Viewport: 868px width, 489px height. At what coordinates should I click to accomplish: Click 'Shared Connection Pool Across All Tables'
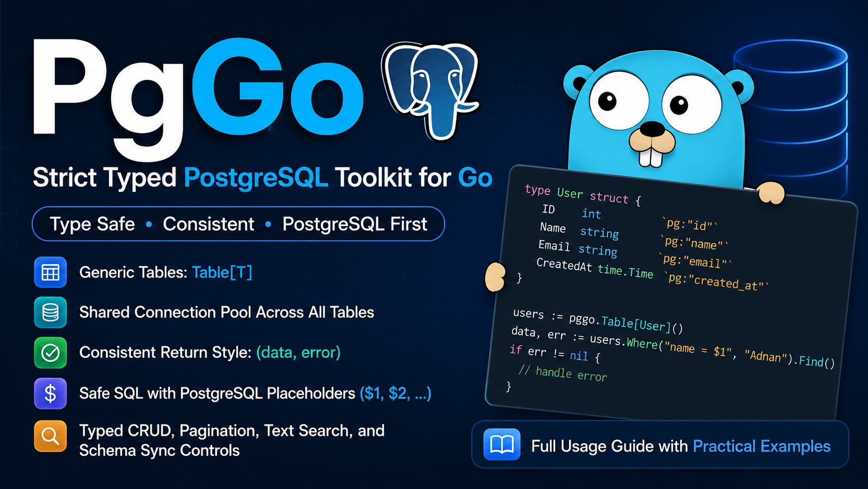pyautogui.click(x=226, y=312)
